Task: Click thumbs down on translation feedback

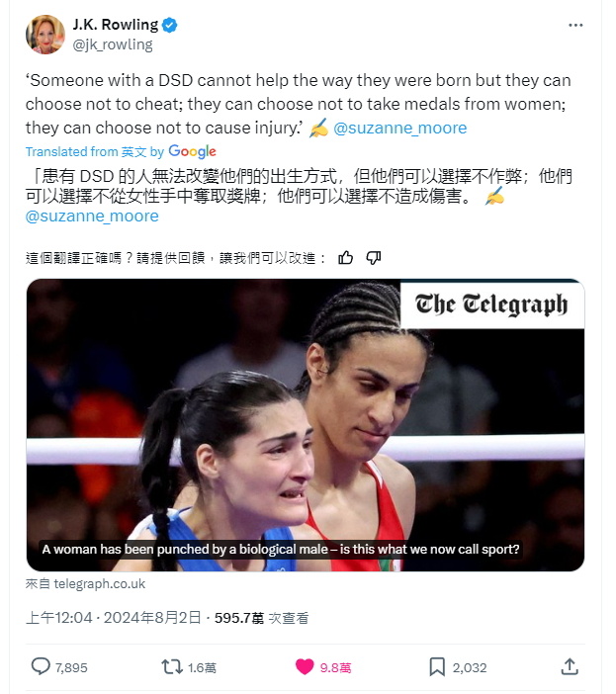Action: click(374, 258)
